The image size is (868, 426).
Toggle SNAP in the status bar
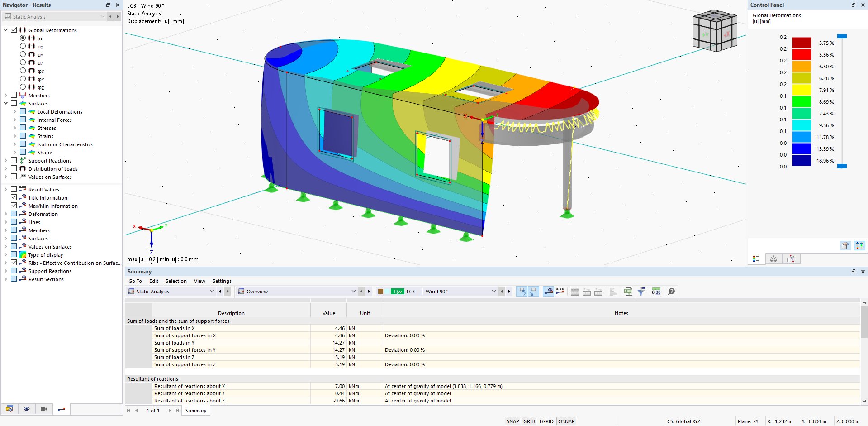(x=512, y=421)
